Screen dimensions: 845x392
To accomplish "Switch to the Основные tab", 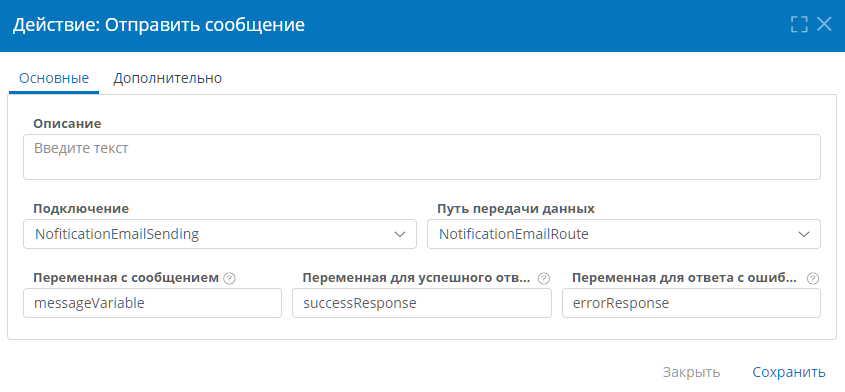I will tap(54, 78).
